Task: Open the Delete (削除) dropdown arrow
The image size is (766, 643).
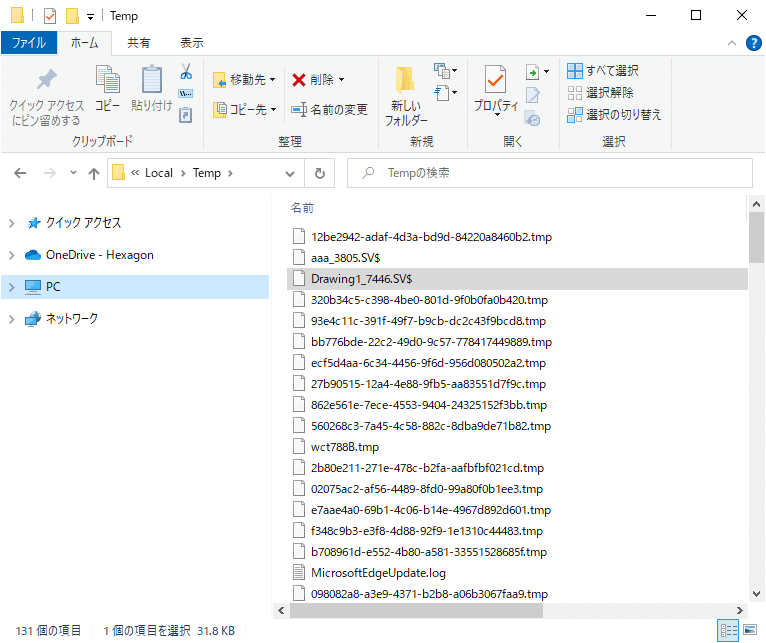Action: pyautogui.click(x=341, y=80)
